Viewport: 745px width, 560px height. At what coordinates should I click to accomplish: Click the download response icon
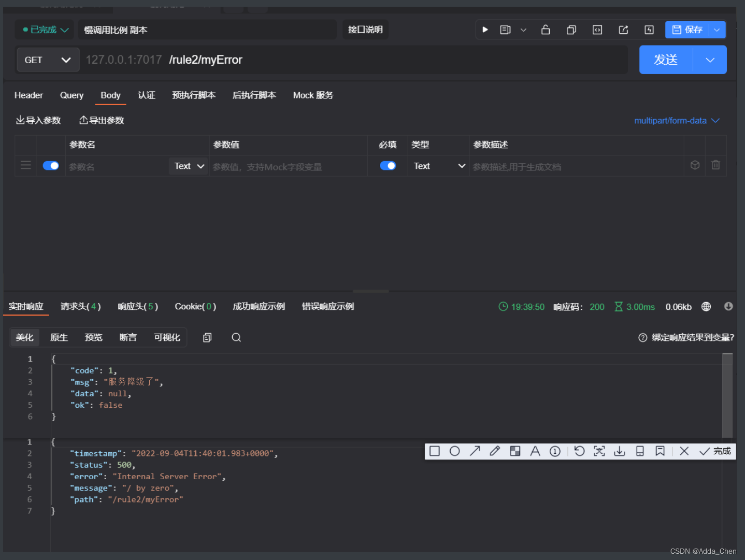728,306
